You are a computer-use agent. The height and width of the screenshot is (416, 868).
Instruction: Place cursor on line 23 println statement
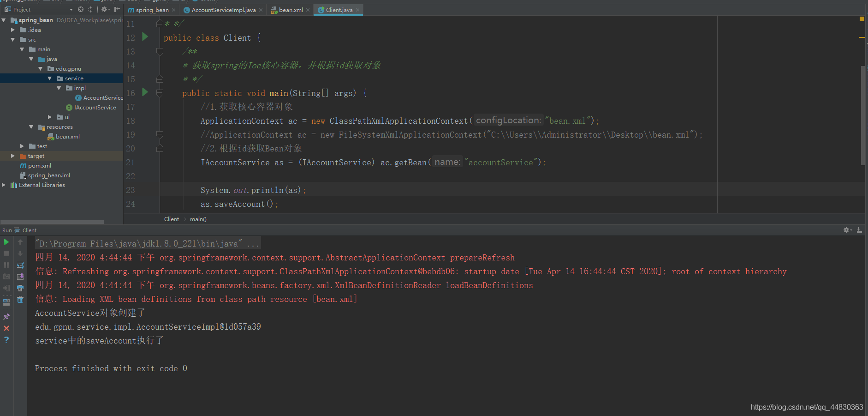(x=253, y=190)
